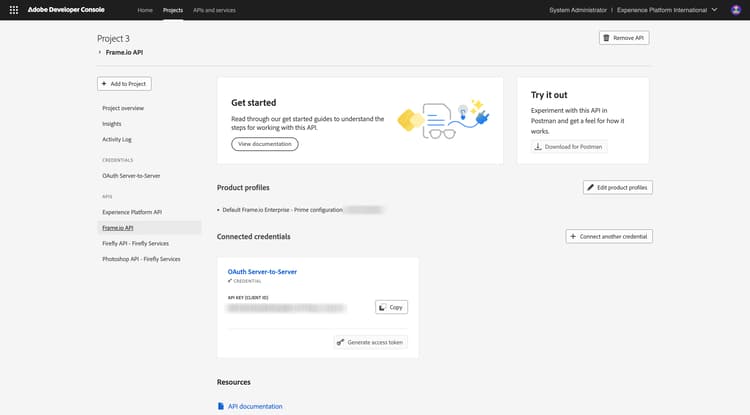Click the Try it out heading

pyautogui.click(x=549, y=95)
